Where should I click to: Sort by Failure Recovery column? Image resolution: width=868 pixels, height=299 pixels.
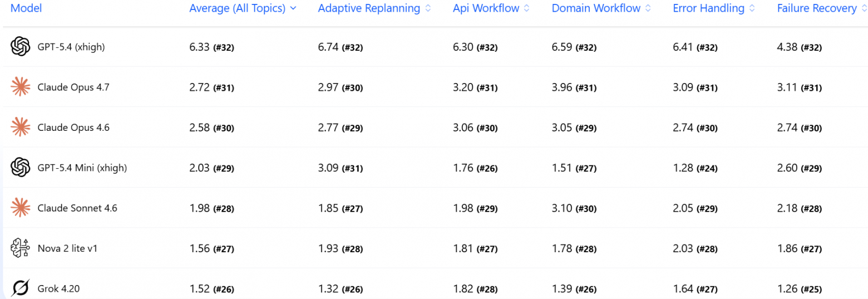822,8
